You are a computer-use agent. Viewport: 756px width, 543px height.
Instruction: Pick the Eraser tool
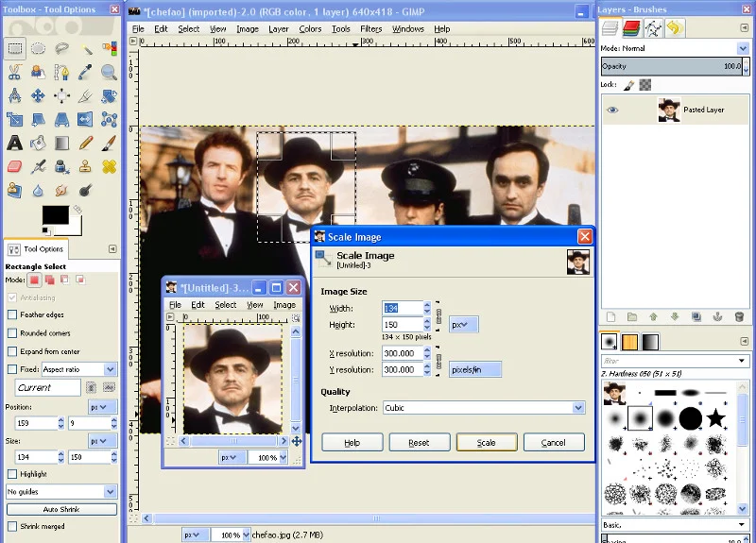click(14, 167)
